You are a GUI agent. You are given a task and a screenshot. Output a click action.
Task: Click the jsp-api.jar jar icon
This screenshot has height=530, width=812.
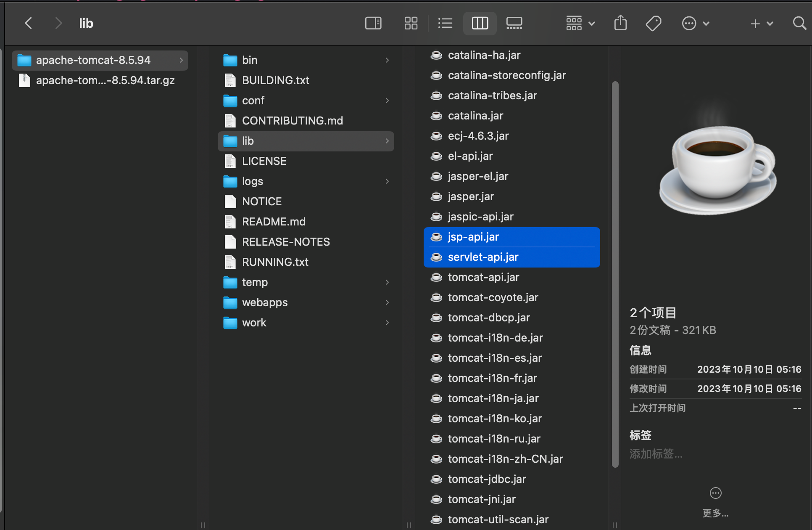437,237
